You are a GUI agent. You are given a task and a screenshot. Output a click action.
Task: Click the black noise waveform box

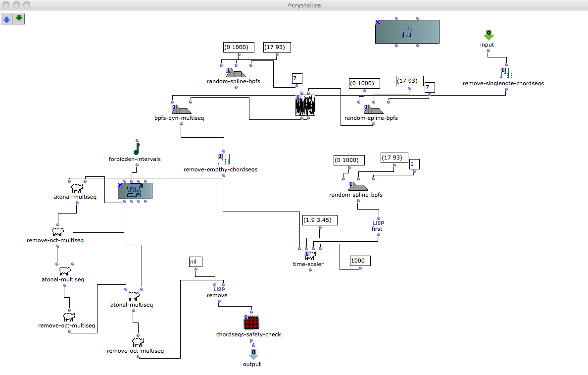click(305, 106)
